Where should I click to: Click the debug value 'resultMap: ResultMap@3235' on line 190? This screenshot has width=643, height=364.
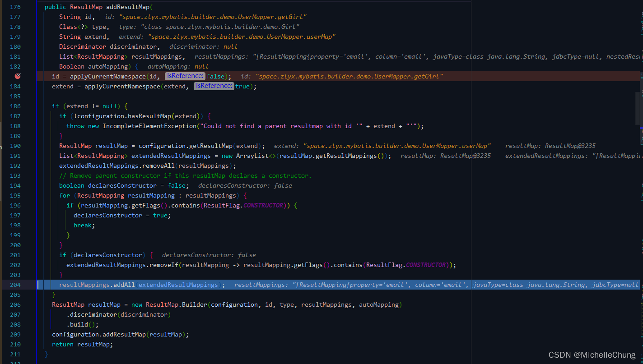pos(550,146)
